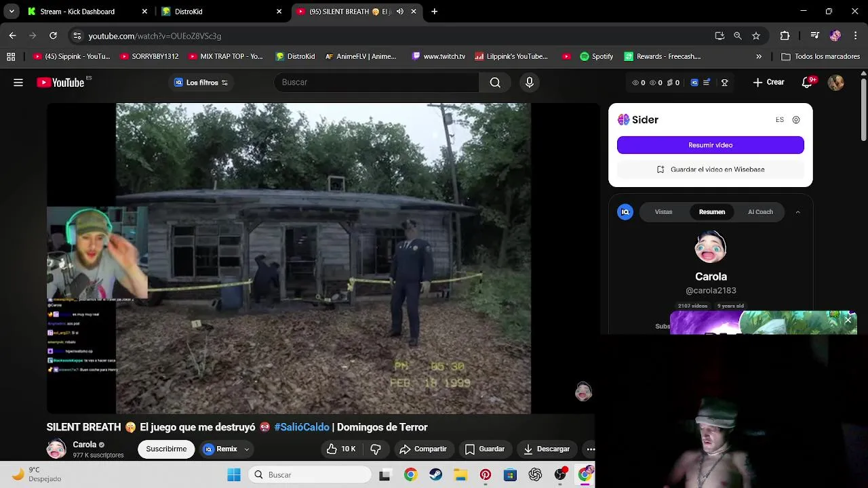Open YouTube notifications bell
This screenshot has width=868, height=488.
pyautogui.click(x=807, y=82)
